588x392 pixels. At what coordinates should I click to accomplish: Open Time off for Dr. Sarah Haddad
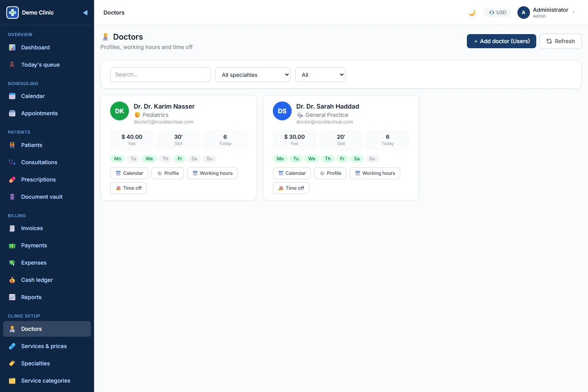tap(291, 188)
